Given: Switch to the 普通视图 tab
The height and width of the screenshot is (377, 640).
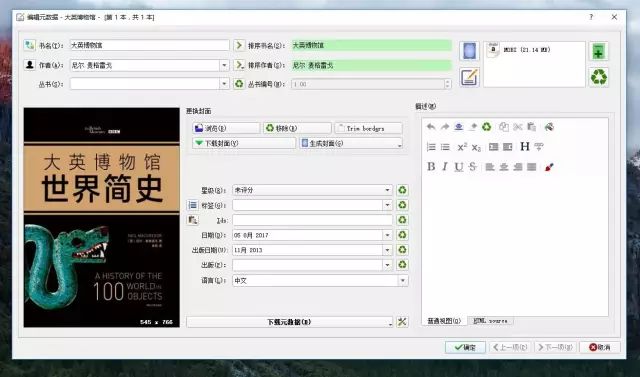Looking at the screenshot, I should (444, 321).
